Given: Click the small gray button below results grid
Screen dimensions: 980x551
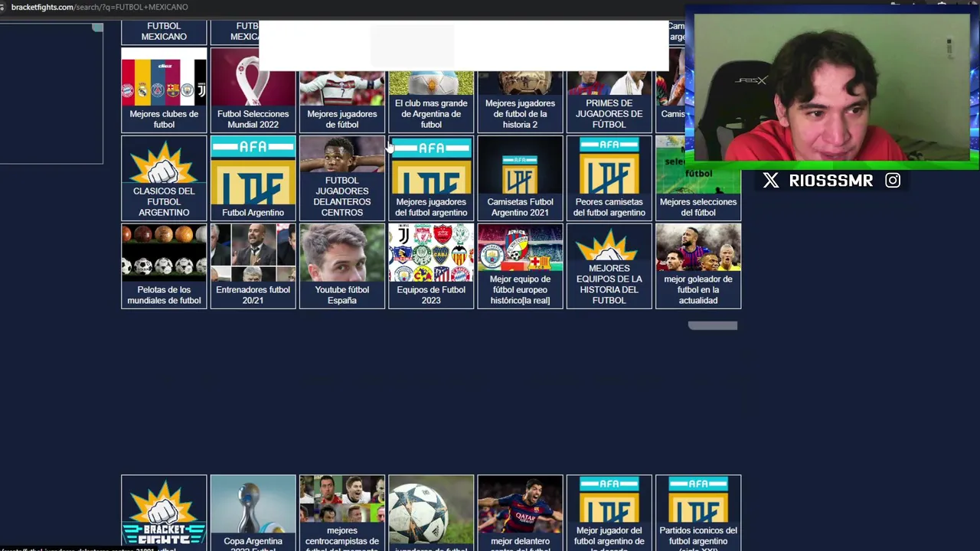Looking at the screenshot, I should coord(713,325).
